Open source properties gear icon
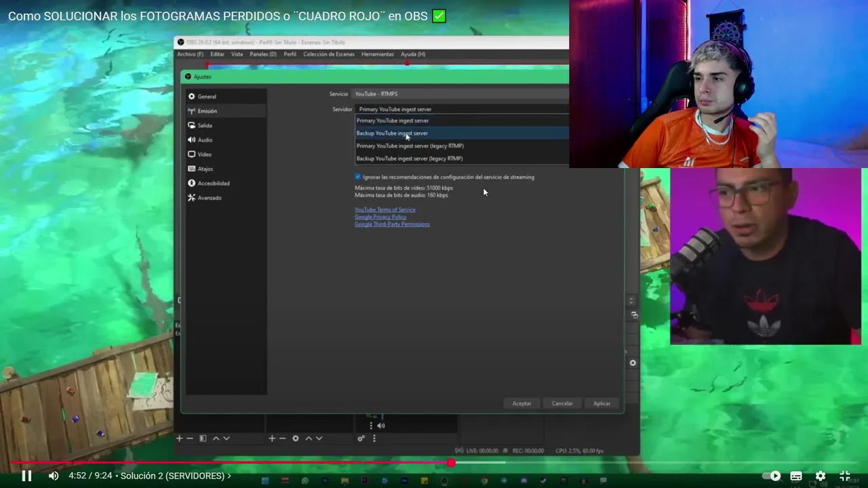868x488 pixels. [x=296, y=439]
